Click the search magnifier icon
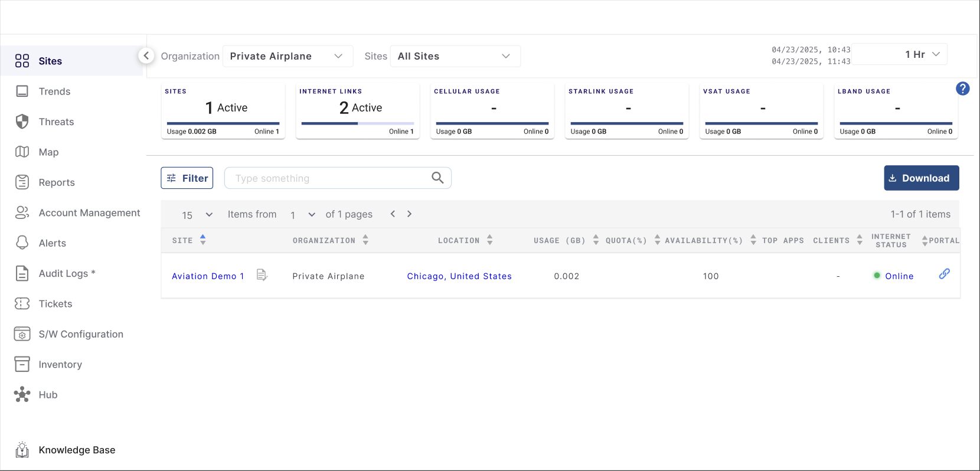Image resolution: width=980 pixels, height=471 pixels. pos(437,178)
